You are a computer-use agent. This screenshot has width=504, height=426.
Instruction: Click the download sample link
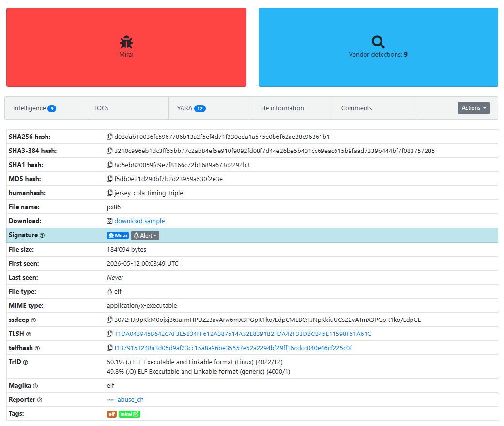(139, 221)
